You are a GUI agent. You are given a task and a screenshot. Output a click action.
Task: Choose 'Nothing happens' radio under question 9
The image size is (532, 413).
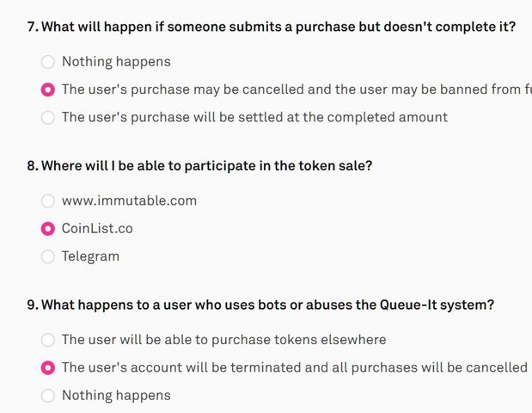pyautogui.click(x=48, y=395)
